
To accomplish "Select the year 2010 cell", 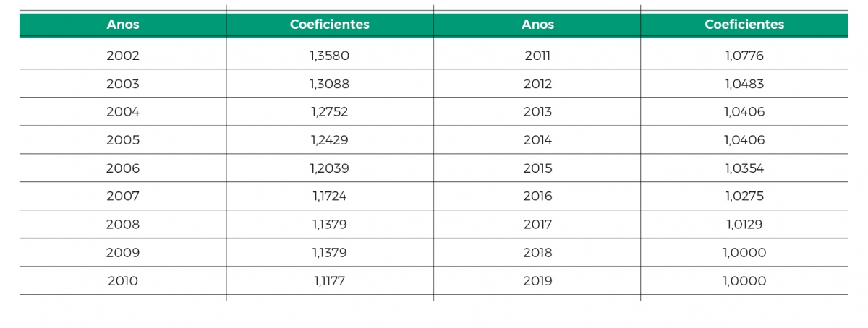I will (123, 281).
